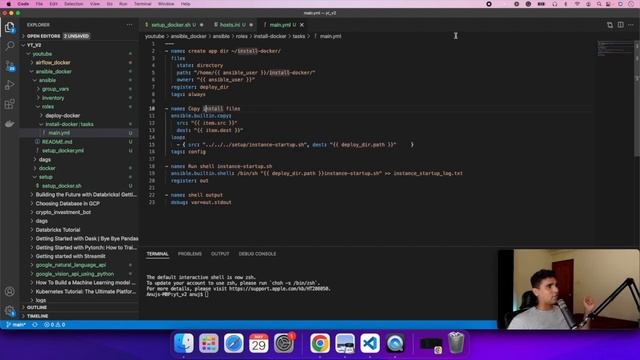This screenshot has width=640, height=360.
Task: Collapse the youtube folder
Action: (79, 54)
